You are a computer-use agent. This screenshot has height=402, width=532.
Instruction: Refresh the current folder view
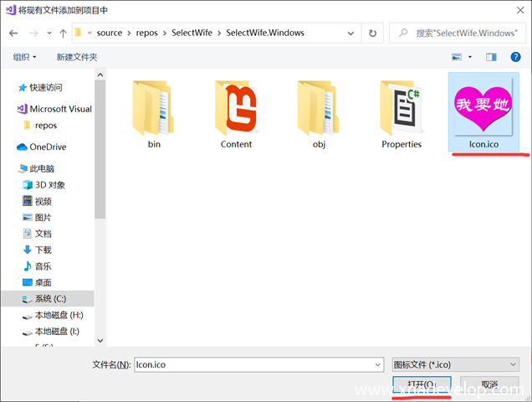point(372,33)
